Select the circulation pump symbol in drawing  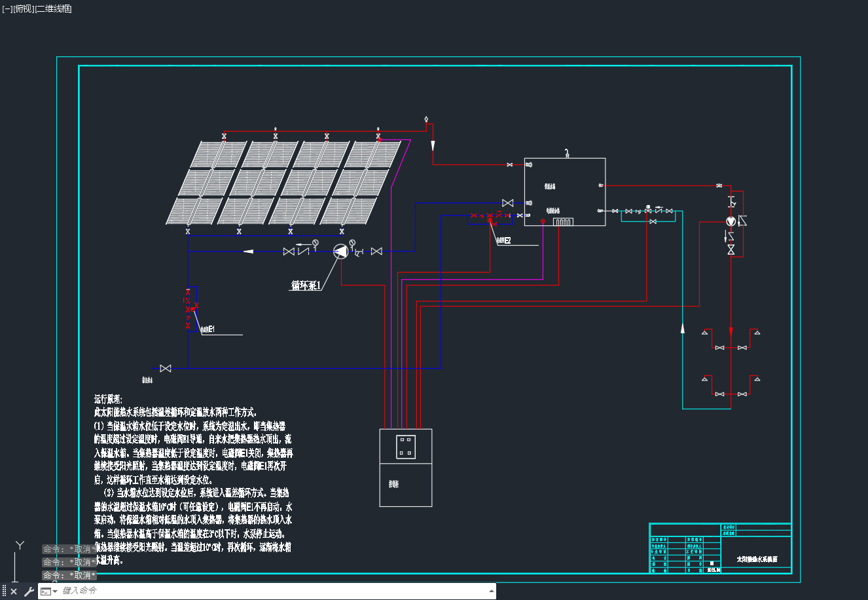click(340, 251)
